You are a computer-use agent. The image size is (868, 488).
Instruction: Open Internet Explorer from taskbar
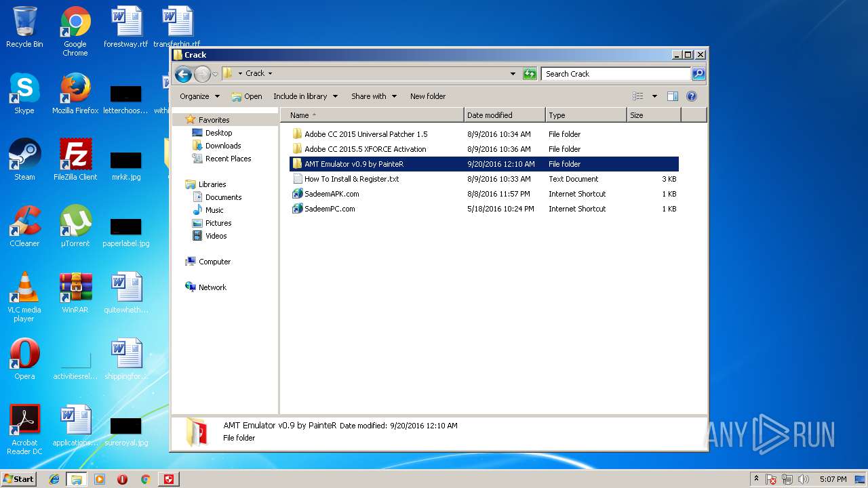tap(54, 479)
